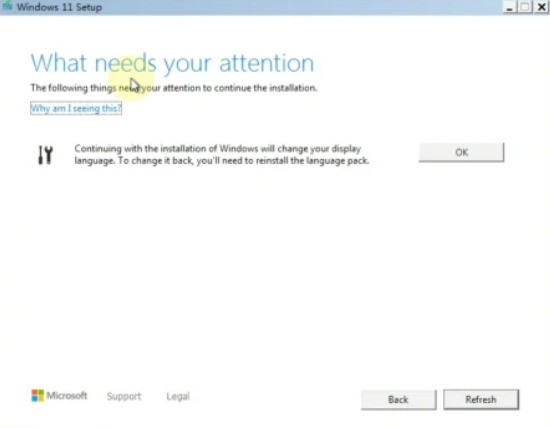Click the OK button for language warning
The width and height of the screenshot is (550, 428).
(461, 152)
